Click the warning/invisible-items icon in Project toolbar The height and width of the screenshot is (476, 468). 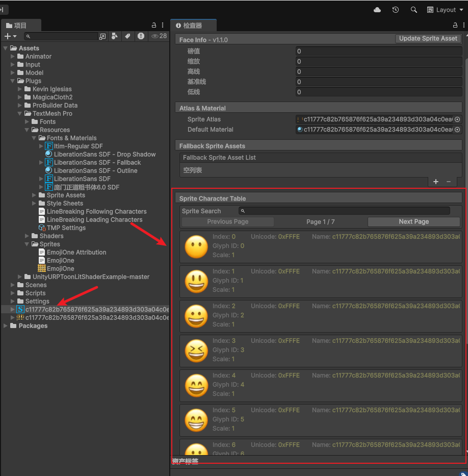[x=141, y=36]
